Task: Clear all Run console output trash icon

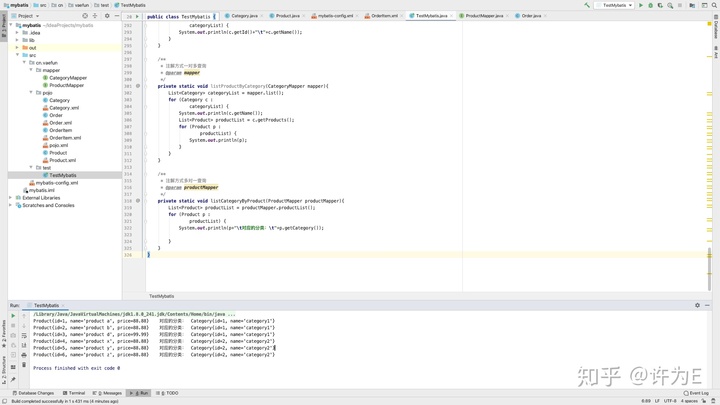Action: (x=24, y=365)
